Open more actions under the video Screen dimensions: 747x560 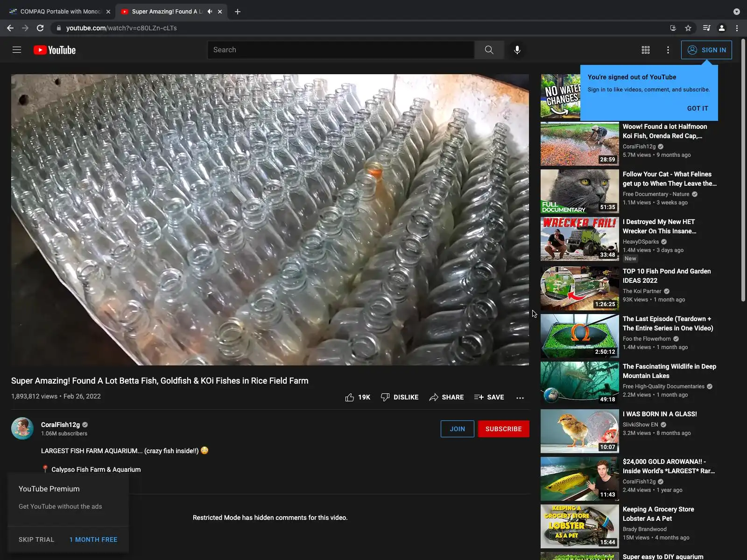520,398
